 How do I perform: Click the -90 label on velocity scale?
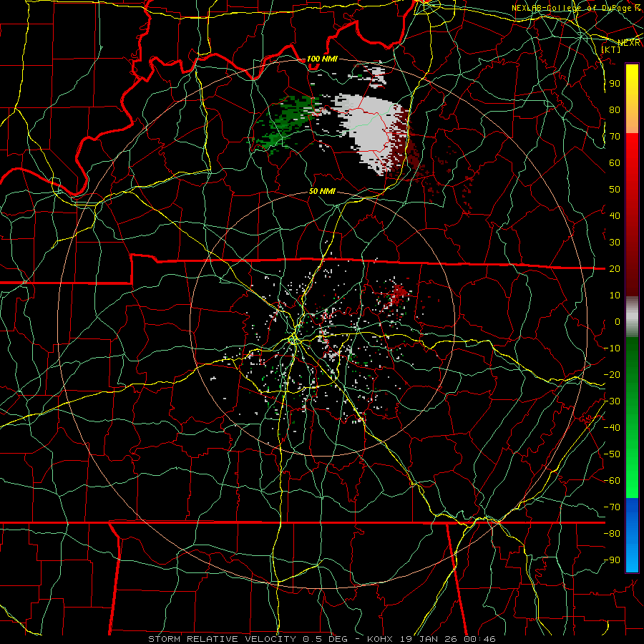click(612, 560)
